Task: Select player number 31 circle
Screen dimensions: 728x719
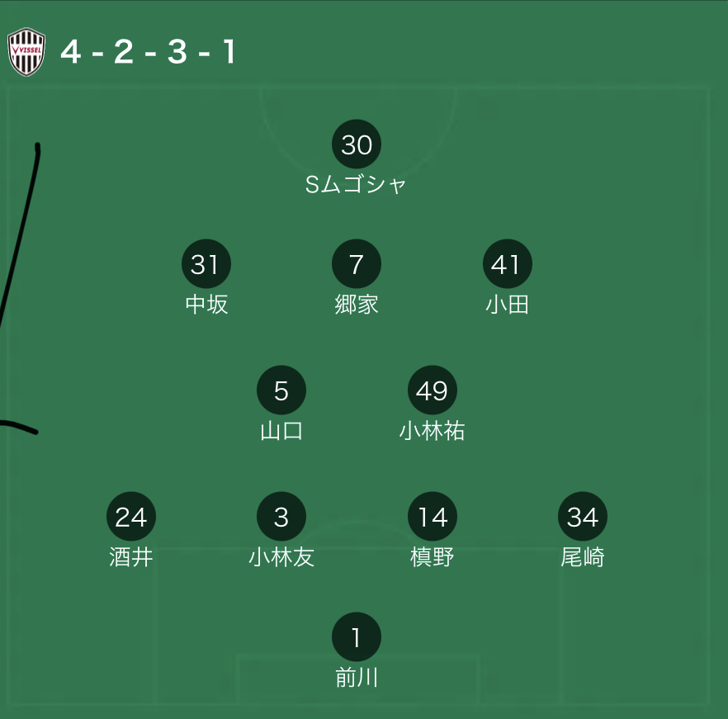Action: [206, 264]
